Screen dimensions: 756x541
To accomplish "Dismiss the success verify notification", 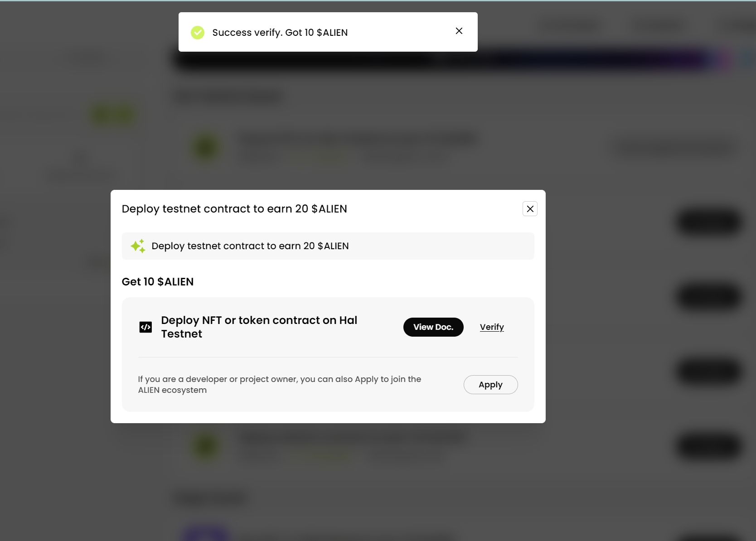I will (459, 31).
